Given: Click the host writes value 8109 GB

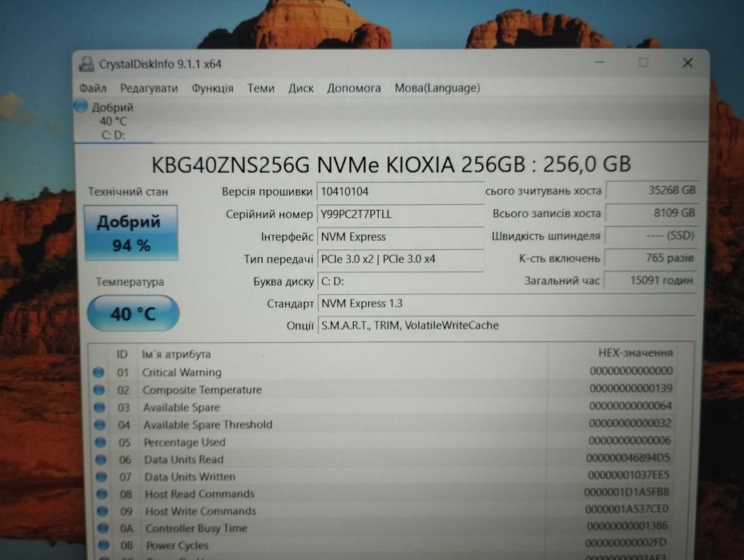Looking at the screenshot, I should tap(651, 213).
